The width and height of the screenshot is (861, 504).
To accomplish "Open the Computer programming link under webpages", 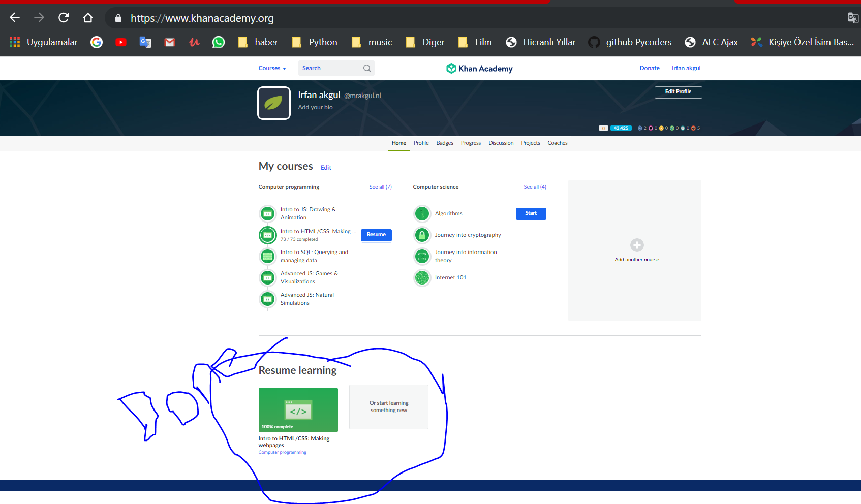I will pos(282,452).
